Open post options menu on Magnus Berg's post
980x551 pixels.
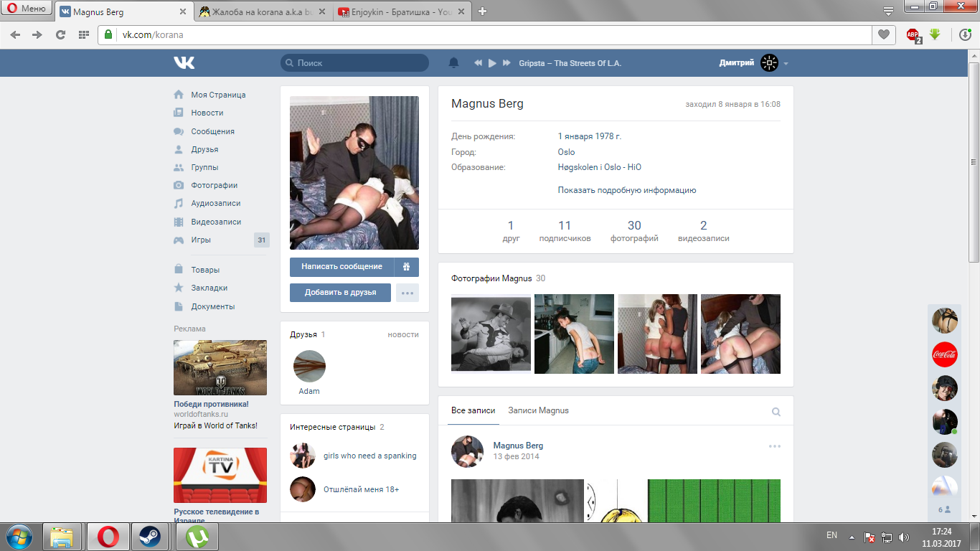[x=775, y=446]
